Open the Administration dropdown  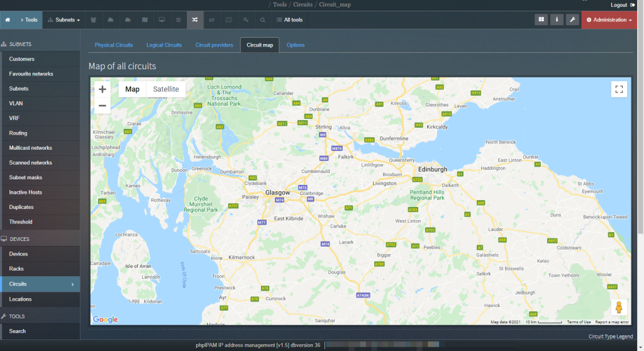click(609, 19)
